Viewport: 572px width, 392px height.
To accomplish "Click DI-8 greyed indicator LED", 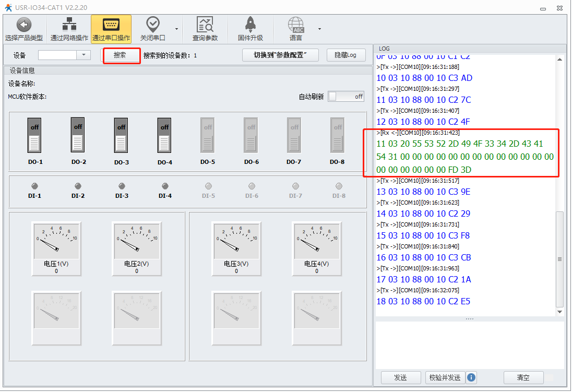I will [339, 186].
